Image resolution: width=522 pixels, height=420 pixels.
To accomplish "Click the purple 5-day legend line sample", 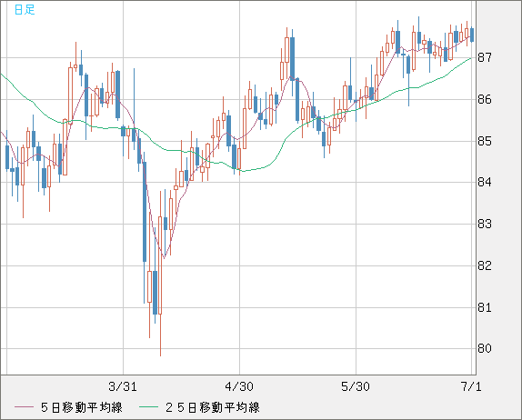I will point(24,407).
